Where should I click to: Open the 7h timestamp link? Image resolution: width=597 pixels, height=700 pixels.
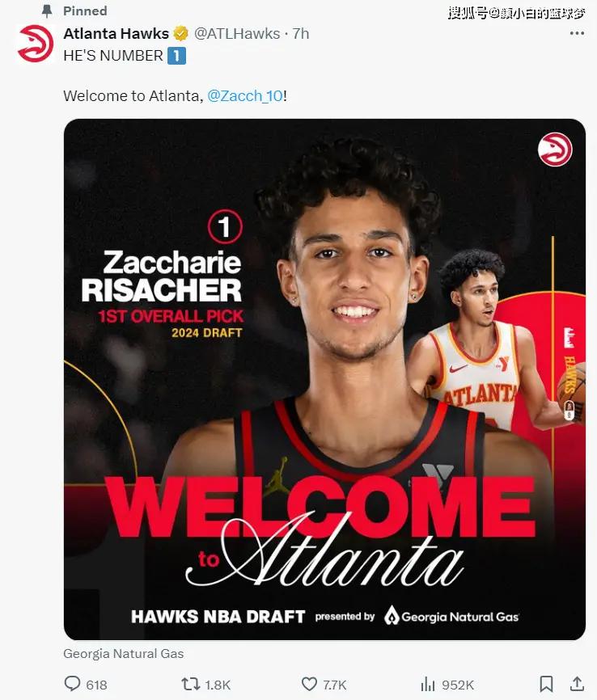tap(301, 33)
